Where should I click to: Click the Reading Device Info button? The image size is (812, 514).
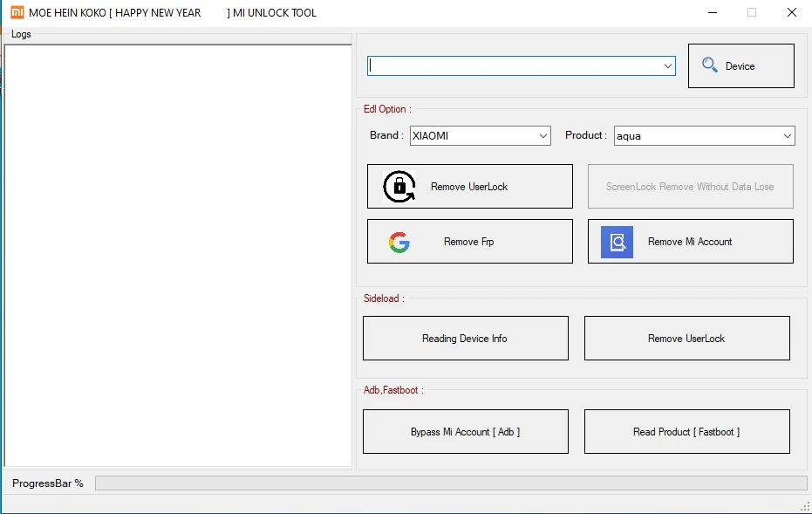[x=466, y=339]
